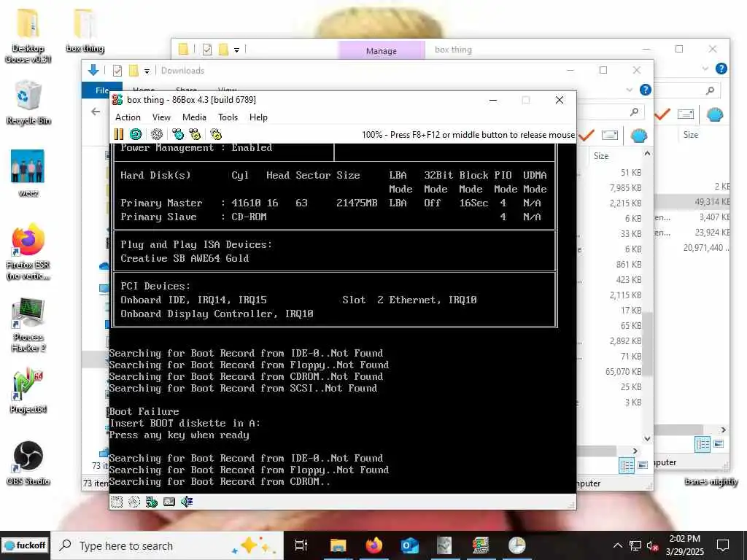Click the shell icon in box thing ribbon
The width and height of the screenshot is (747, 560).
coord(715,114)
